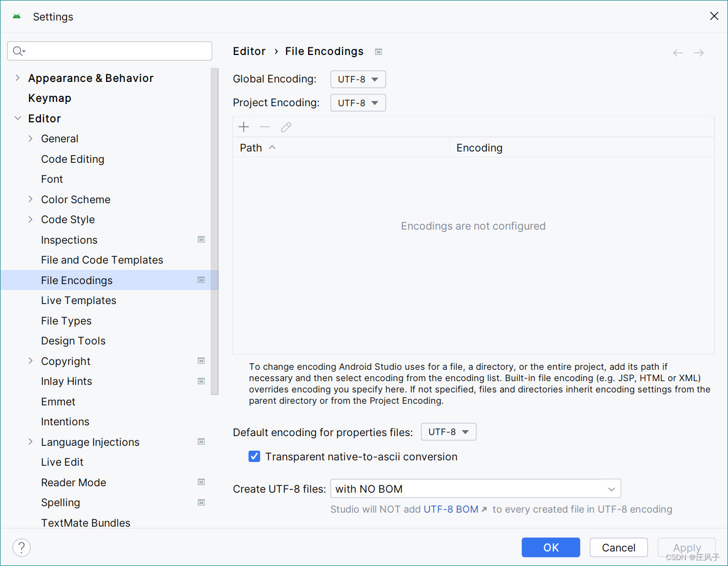Click the OK button
This screenshot has height=566, width=728.
[x=551, y=547]
